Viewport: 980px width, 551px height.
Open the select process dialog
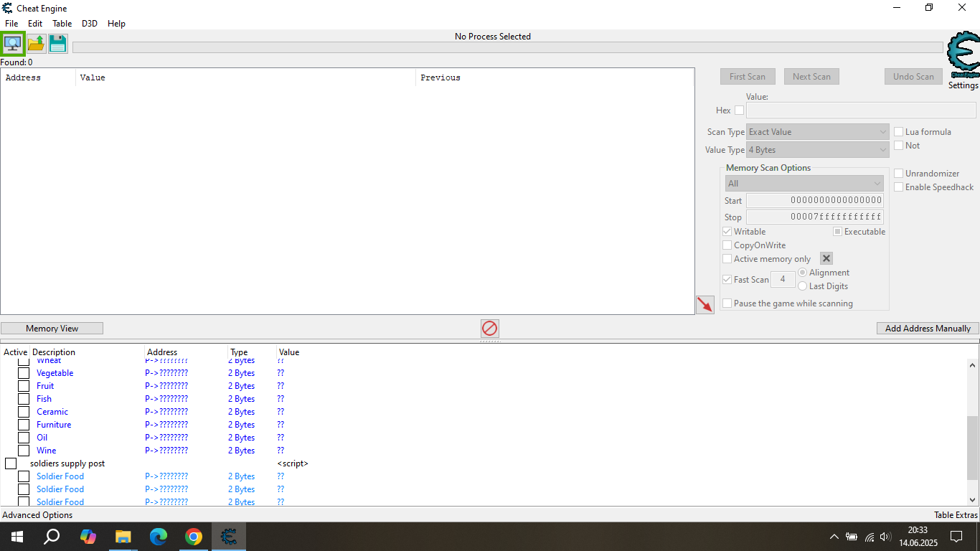12,43
